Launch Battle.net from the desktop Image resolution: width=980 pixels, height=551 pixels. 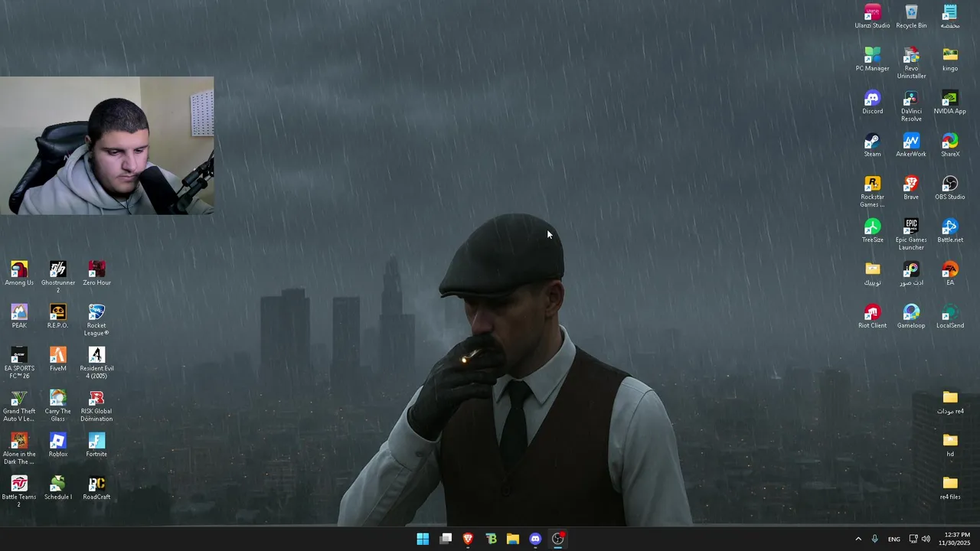click(950, 230)
